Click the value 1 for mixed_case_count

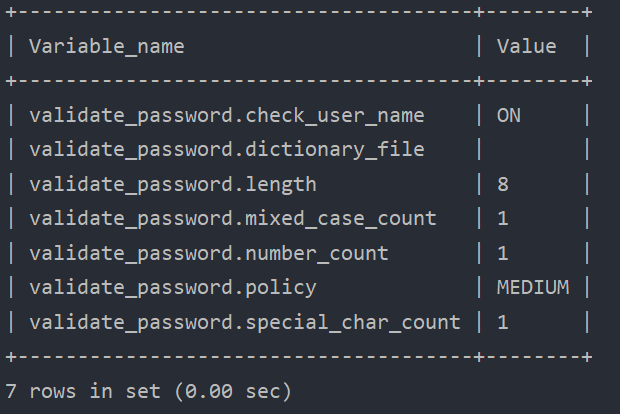point(503,218)
